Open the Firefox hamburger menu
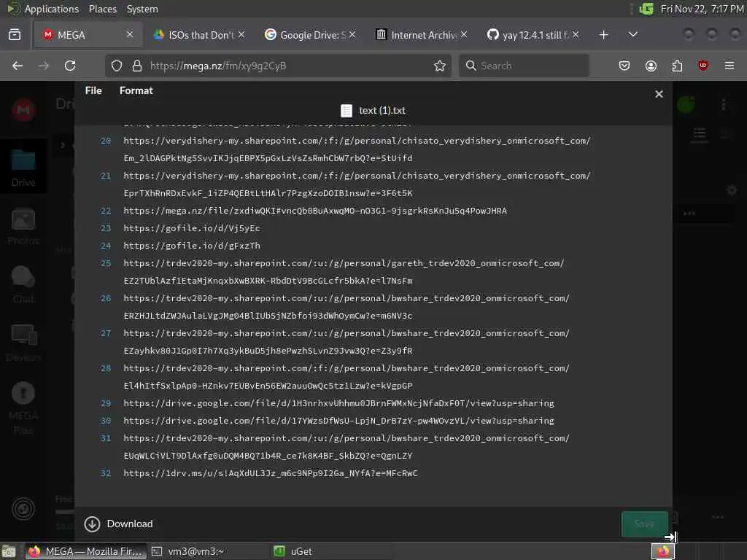The height and width of the screenshot is (560, 747). [729, 66]
